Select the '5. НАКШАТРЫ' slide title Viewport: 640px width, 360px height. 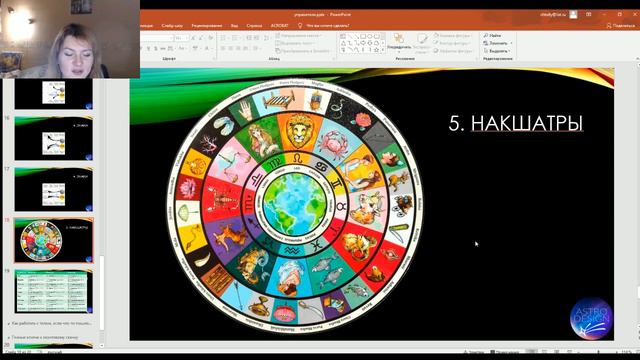coord(516,123)
